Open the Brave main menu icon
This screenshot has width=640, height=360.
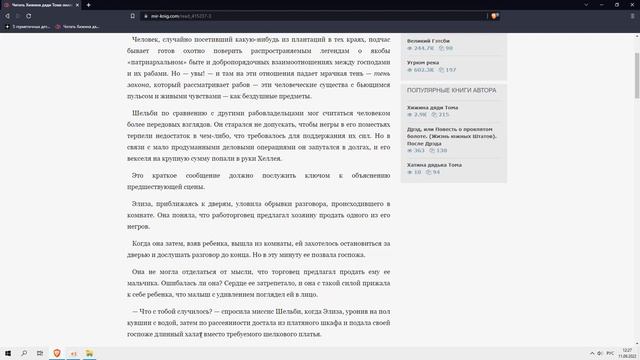[x=633, y=16]
